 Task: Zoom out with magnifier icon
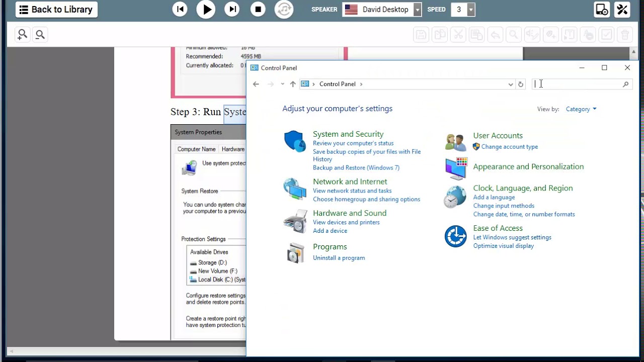(40, 34)
